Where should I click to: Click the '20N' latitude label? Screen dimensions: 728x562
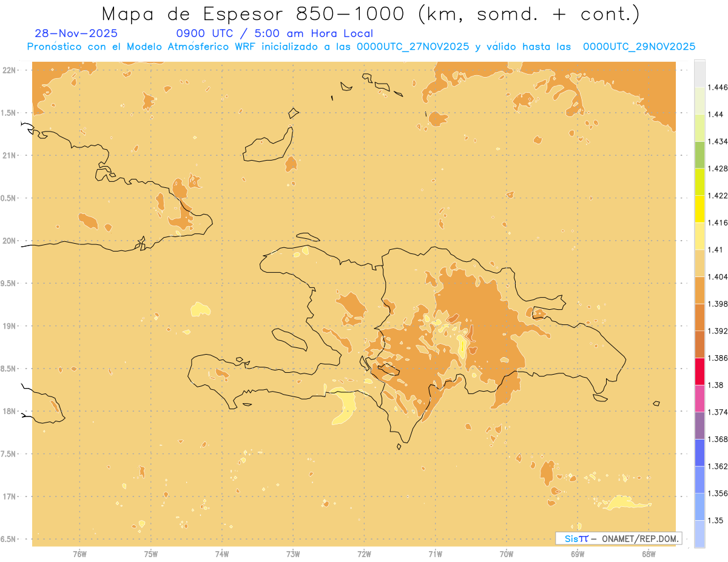[10, 241]
